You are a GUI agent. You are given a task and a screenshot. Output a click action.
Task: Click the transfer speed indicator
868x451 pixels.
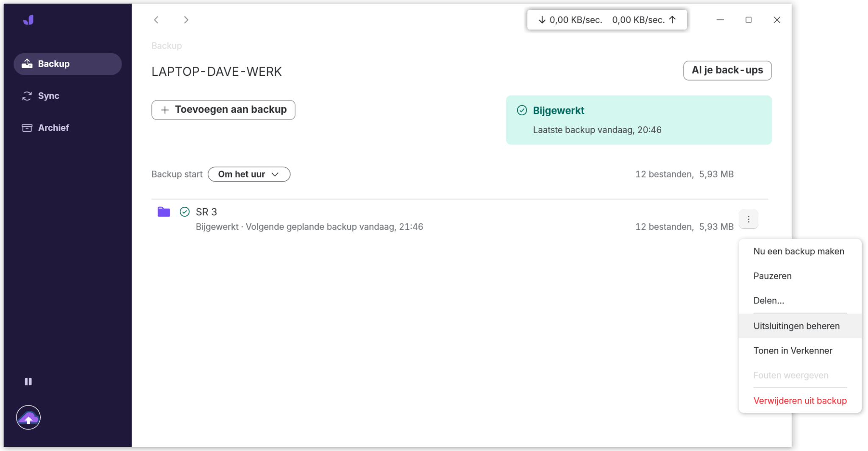coord(607,20)
